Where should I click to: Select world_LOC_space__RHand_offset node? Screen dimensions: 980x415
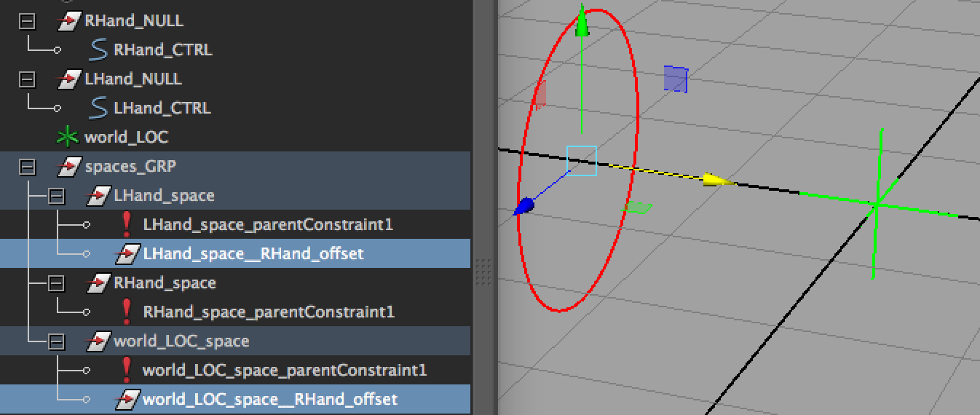[x=270, y=400]
